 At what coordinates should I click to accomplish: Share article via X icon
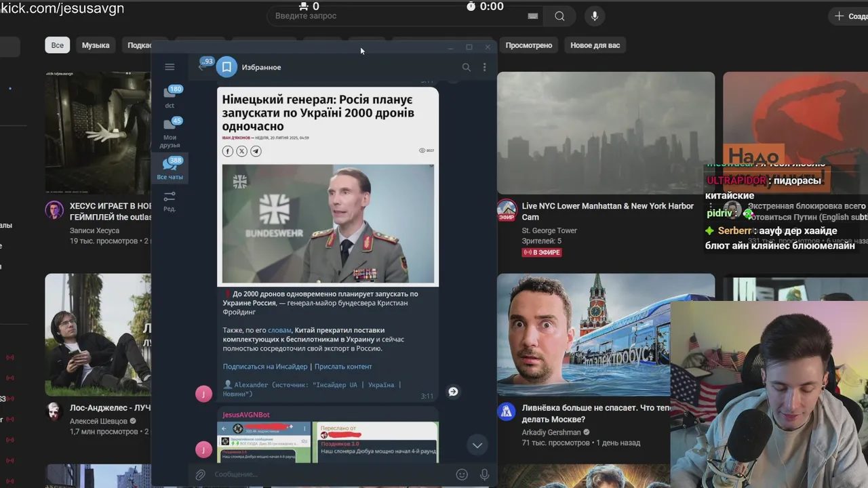(241, 151)
